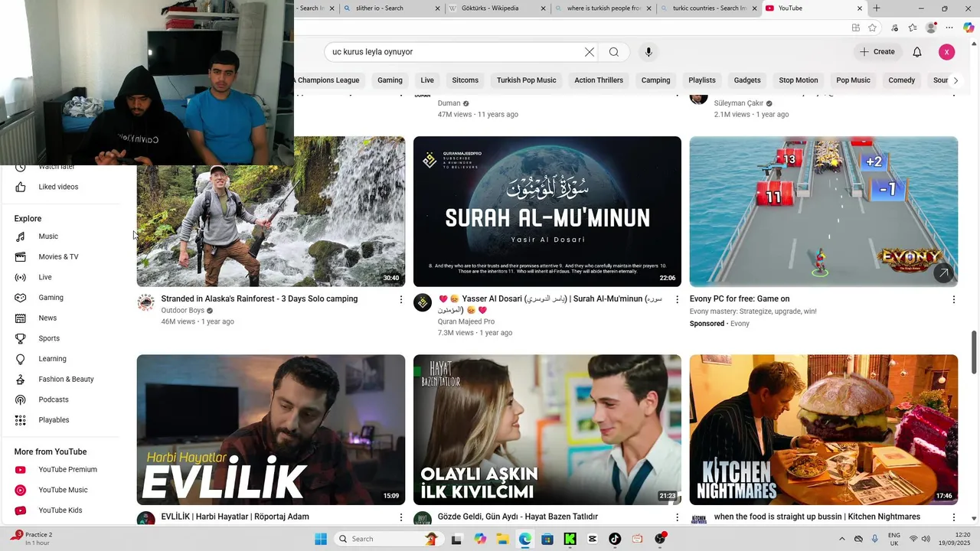The width and height of the screenshot is (980, 551).
Task: Select the Action Thrillers chip
Action: (x=599, y=80)
